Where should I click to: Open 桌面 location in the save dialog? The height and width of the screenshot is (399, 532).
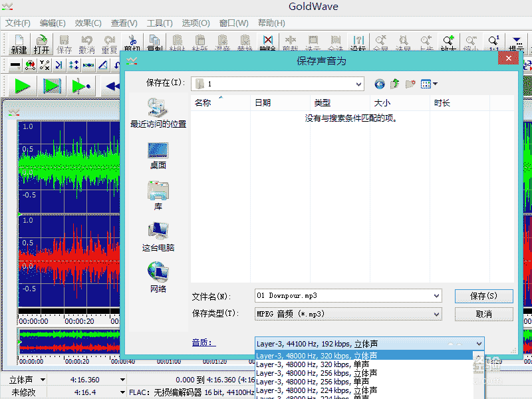click(157, 154)
